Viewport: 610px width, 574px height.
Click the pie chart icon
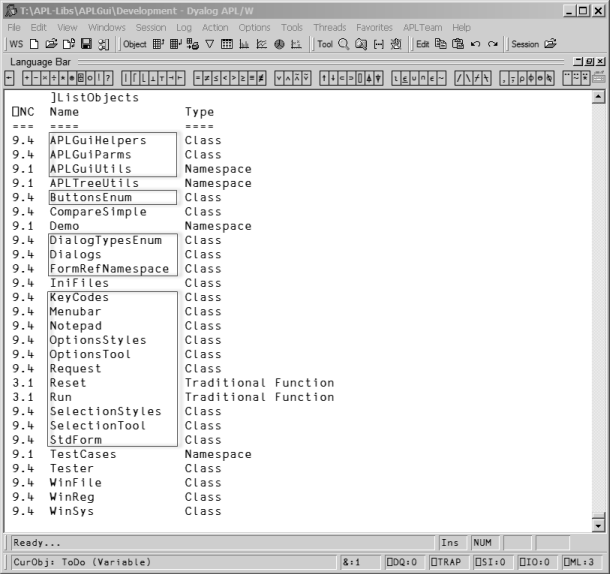coord(279,44)
